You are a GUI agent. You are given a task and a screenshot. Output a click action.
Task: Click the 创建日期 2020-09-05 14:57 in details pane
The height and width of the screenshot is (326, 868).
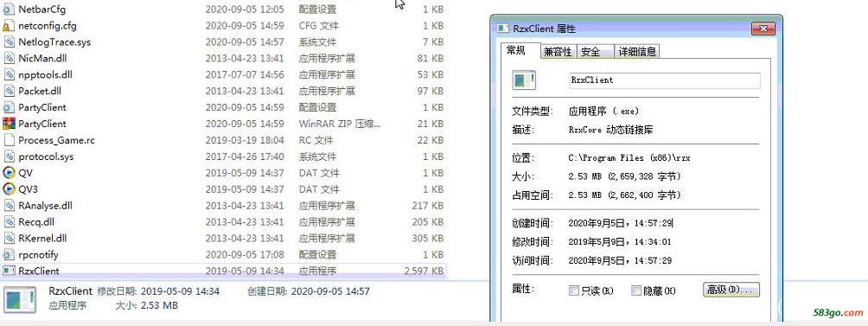click(x=309, y=291)
